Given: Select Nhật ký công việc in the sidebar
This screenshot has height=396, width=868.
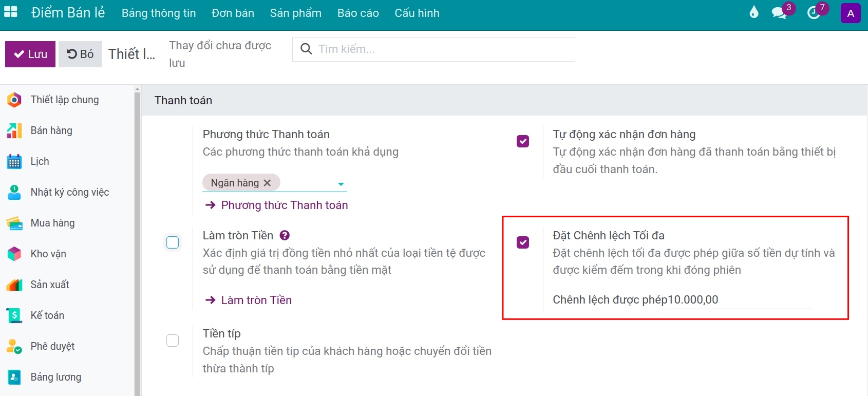Looking at the screenshot, I should (70, 192).
